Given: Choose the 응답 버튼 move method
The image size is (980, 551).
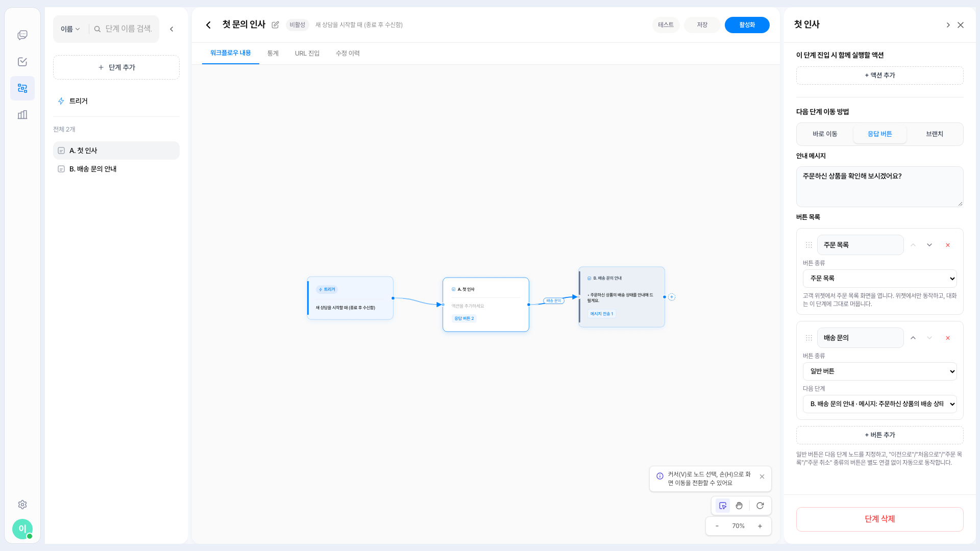Looking at the screenshot, I should (x=880, y=134).
